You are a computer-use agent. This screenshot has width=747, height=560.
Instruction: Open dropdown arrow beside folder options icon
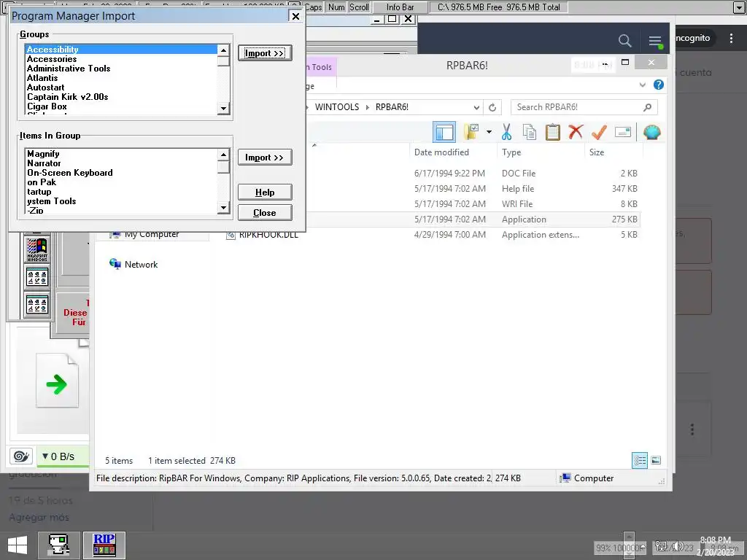click(489, 132)
